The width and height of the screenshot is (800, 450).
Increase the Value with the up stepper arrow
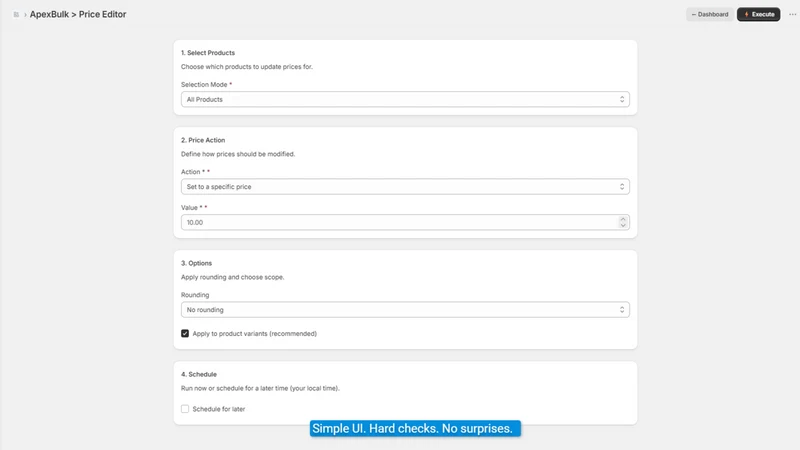(x=623, y=219)
